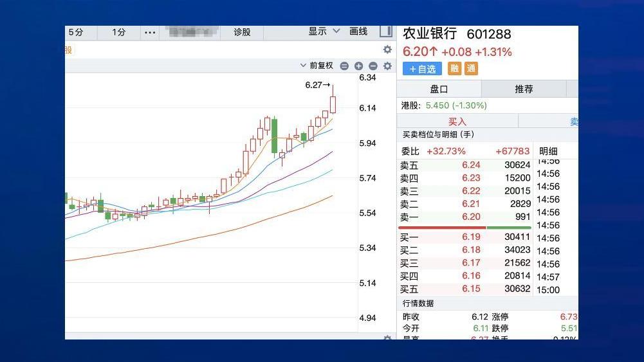
Task: Click the 买卖档位与明细 section header
Action: coord(438,134)
